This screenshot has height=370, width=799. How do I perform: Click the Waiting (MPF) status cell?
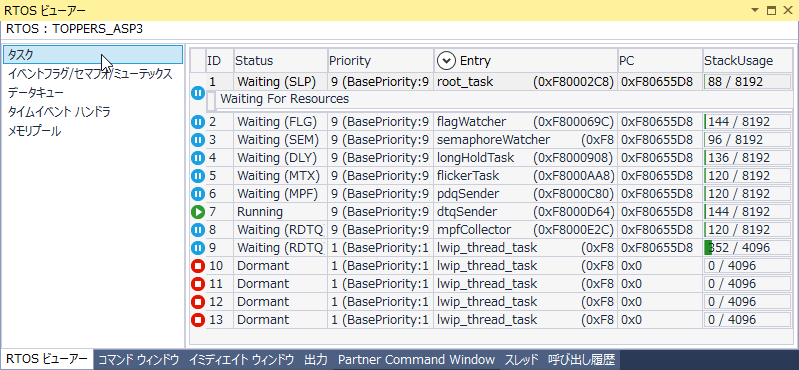(x=280, y=194)
